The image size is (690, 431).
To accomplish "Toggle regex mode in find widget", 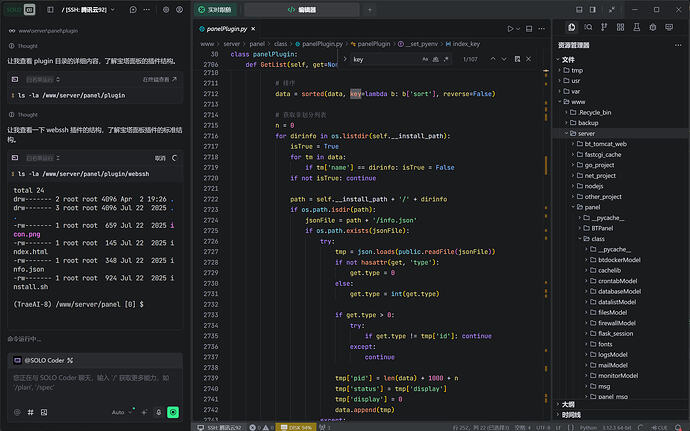I will 446,59.
